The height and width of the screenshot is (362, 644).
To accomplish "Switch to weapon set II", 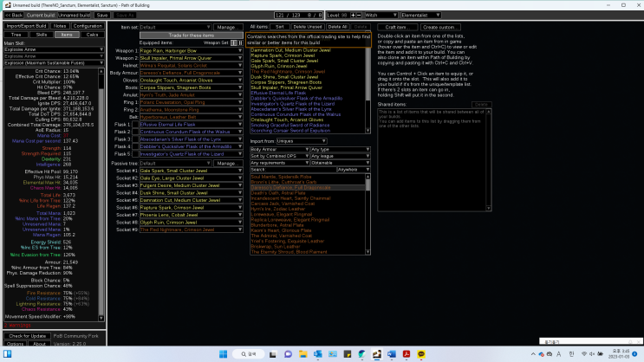I will 240,42.
